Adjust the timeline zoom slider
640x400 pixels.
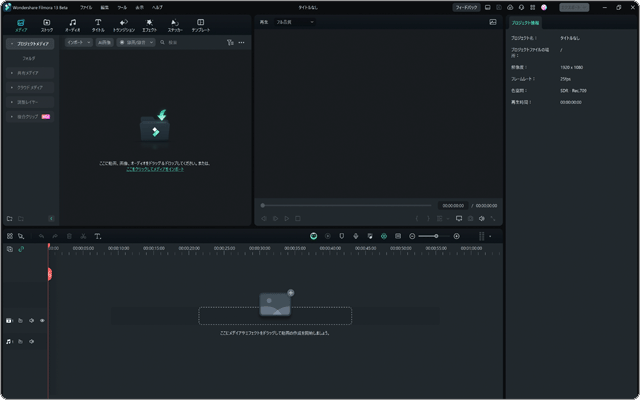coord(435,236)
